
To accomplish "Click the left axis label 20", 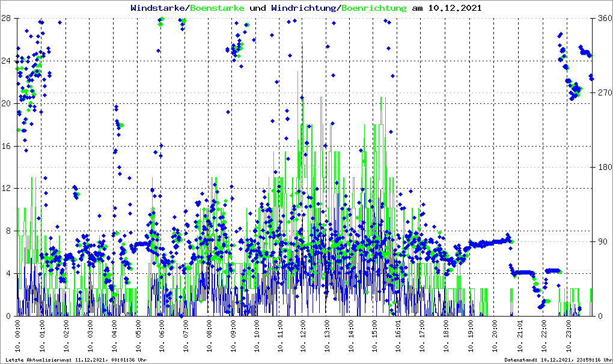I will pos(6,103).
